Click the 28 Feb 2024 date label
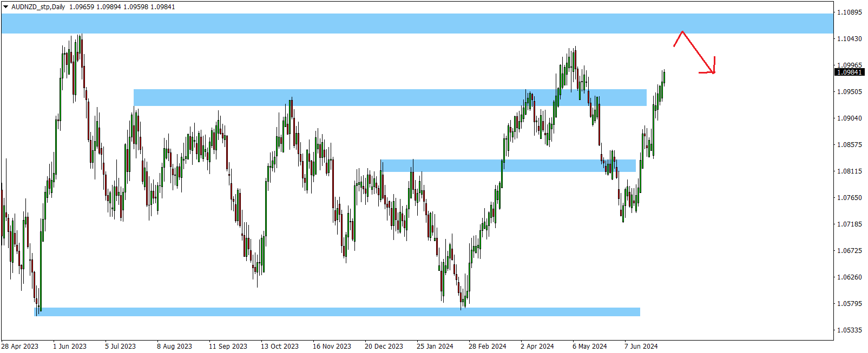 pos(488,347)
